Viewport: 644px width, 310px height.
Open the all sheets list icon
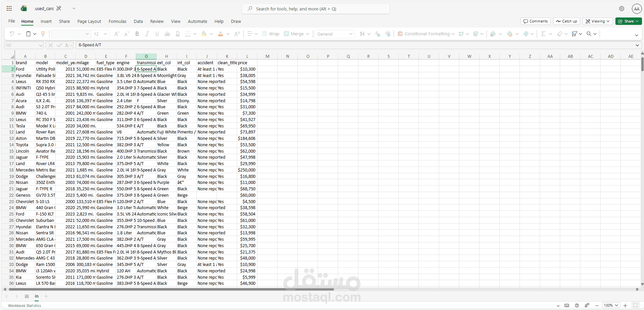click(x=27, y=296)
